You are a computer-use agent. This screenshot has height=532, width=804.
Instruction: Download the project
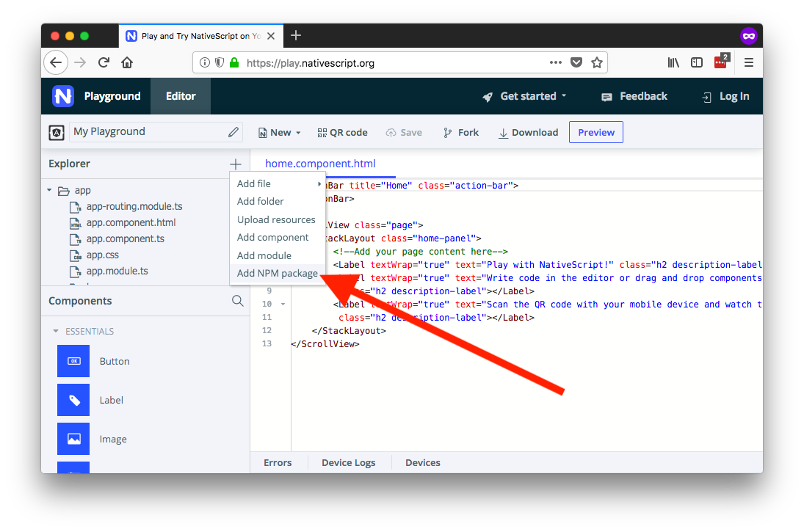click(528, 133)
